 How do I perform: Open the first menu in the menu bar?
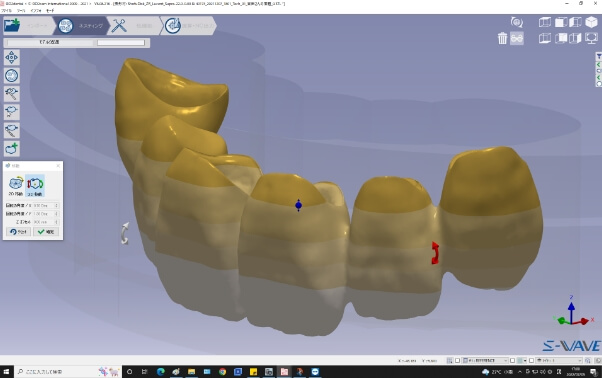point(6,11)
